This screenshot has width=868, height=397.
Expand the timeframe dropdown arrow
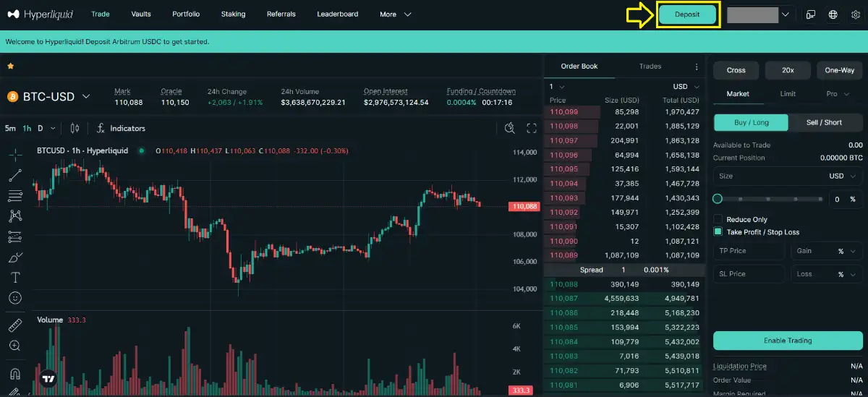tap(53, 128)
